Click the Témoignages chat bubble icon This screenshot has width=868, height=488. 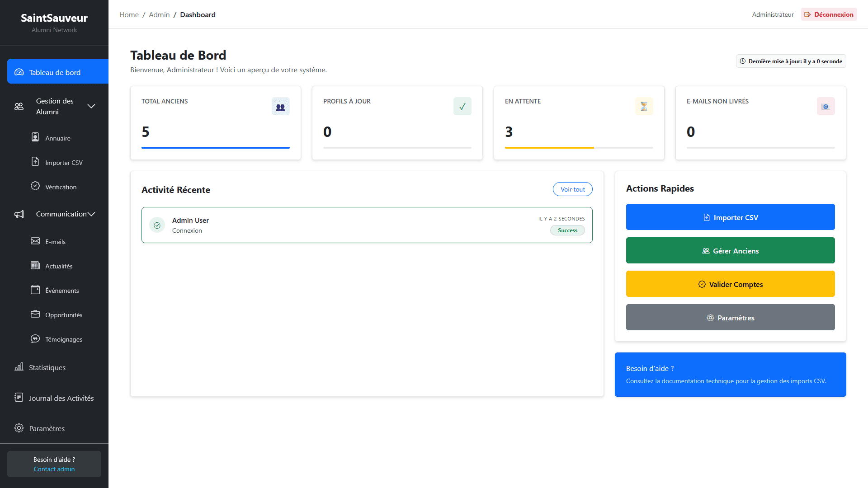35,339
